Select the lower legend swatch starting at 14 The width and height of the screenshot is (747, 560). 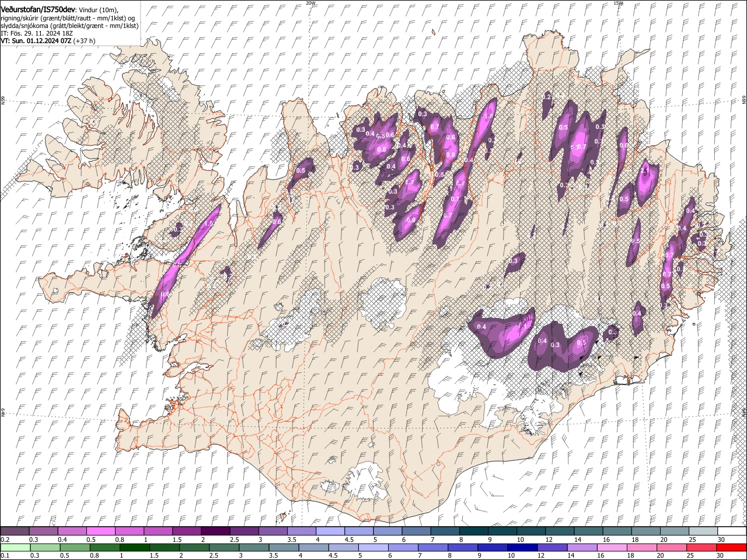582,547
